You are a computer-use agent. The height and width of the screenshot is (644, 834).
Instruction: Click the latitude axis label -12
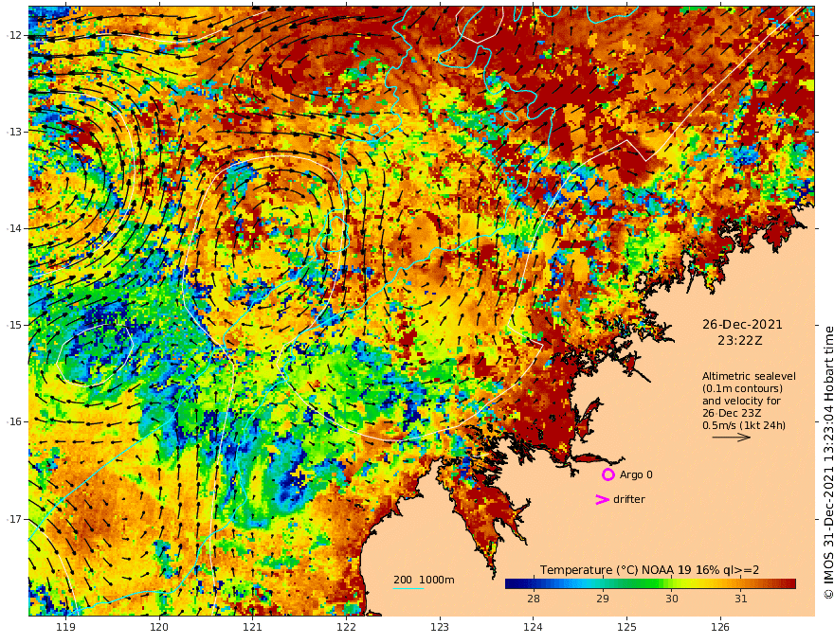coord(14,35)
